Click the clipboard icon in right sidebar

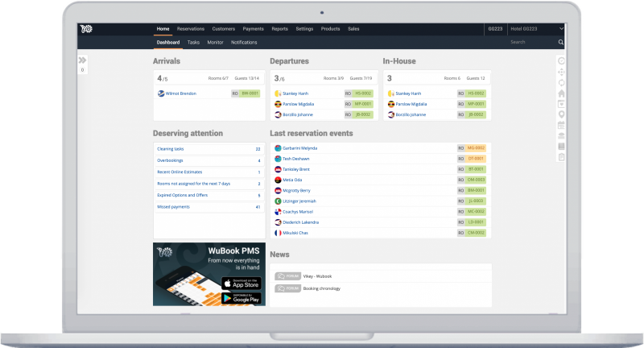(561, 157)
